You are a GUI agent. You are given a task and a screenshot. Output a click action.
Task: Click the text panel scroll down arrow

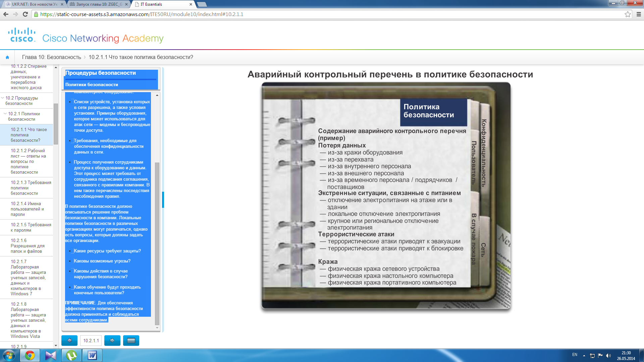pyautogui.click(x=157, y=328)
